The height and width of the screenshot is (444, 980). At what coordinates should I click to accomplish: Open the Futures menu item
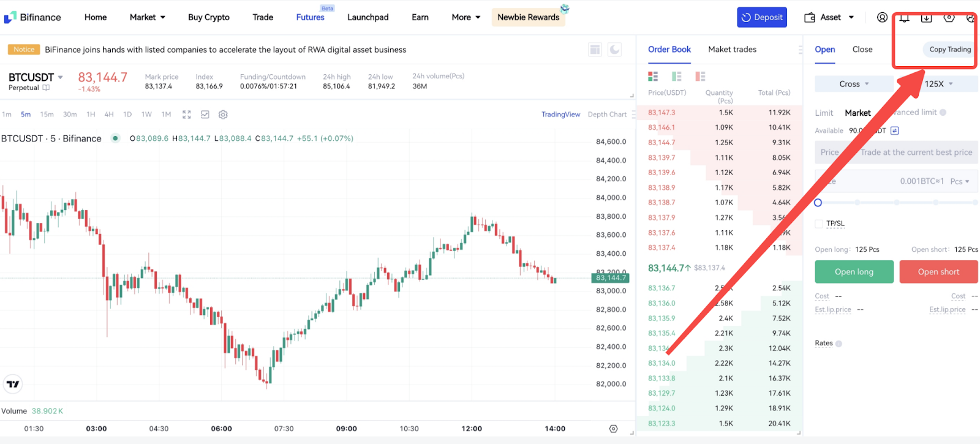point(310,18)
